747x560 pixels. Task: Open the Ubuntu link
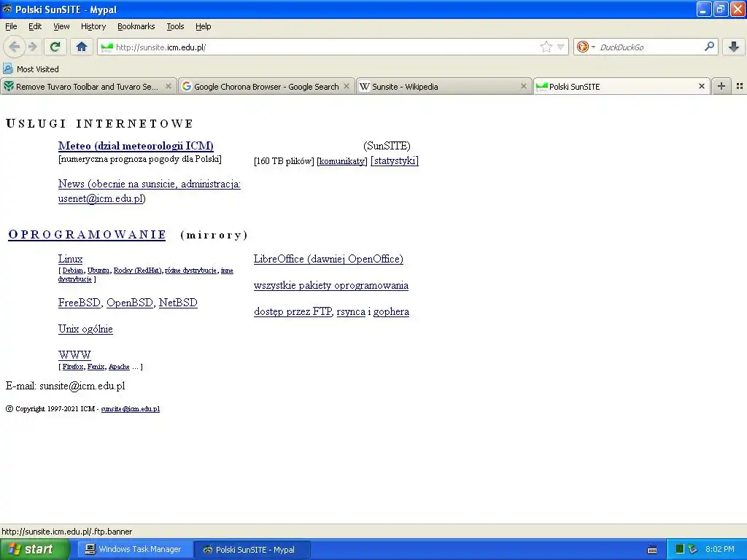pyautogui.click(x=98, y=270)
